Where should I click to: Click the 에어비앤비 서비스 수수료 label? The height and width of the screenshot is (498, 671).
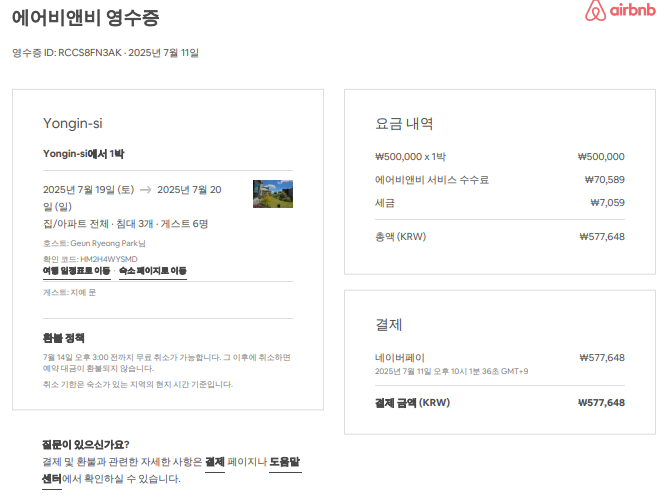pos(432,180)
